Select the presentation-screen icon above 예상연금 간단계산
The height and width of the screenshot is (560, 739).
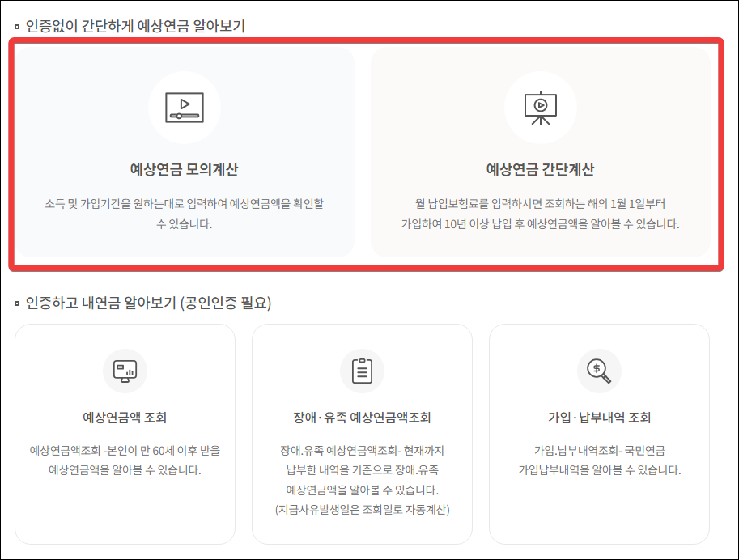541,106
